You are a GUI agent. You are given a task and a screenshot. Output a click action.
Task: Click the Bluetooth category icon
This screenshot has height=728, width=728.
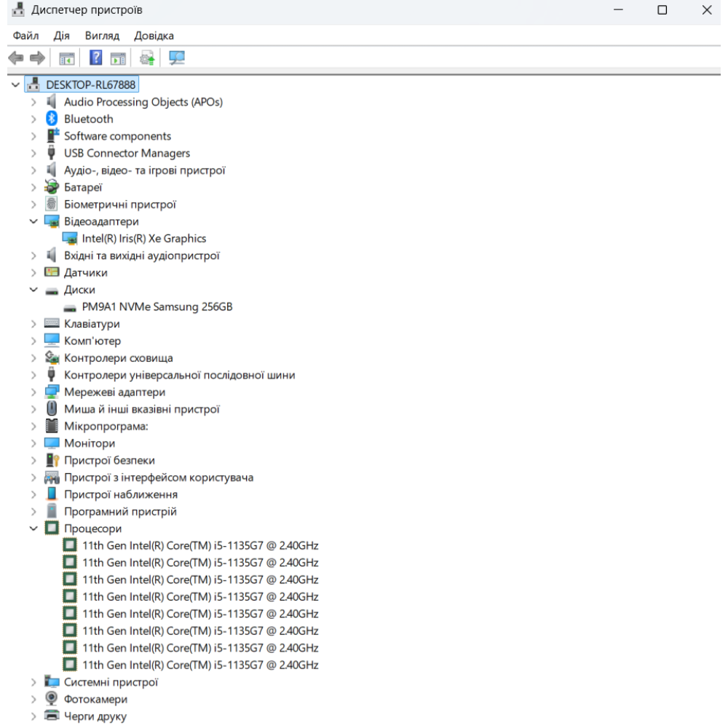pos(52,119)
